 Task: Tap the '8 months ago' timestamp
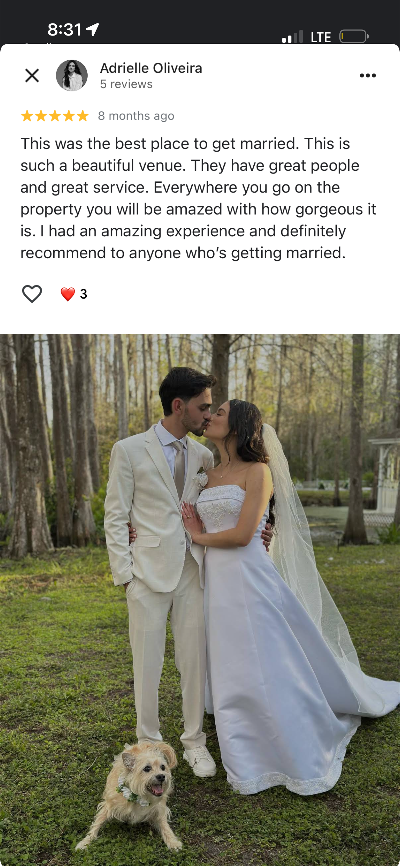pyautogui.click(x=136, y=116)
